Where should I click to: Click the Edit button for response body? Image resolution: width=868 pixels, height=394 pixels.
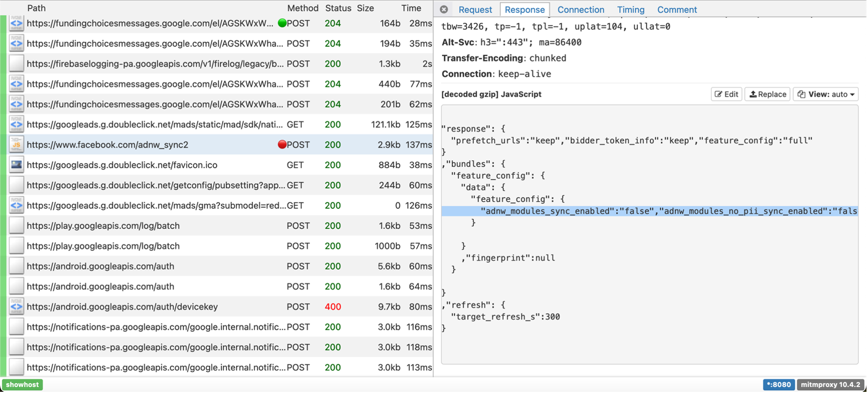click(726, 94)
